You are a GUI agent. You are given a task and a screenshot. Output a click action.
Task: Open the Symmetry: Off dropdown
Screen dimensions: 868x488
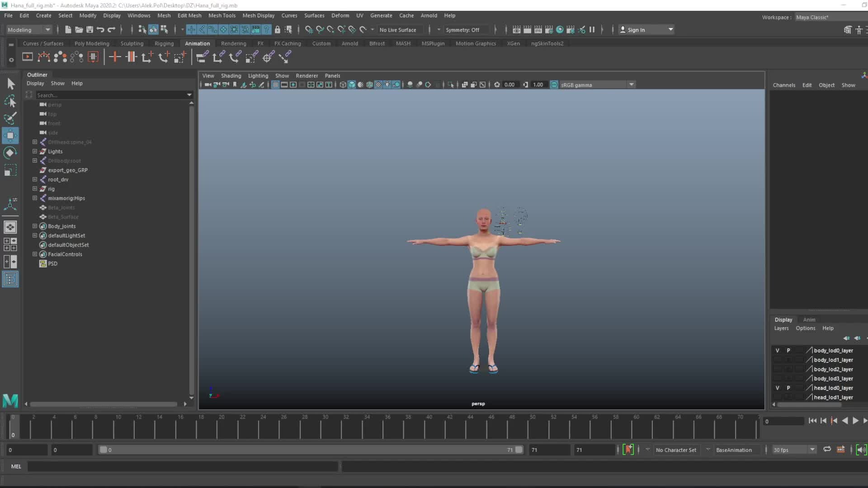click(x=466, y=30)
